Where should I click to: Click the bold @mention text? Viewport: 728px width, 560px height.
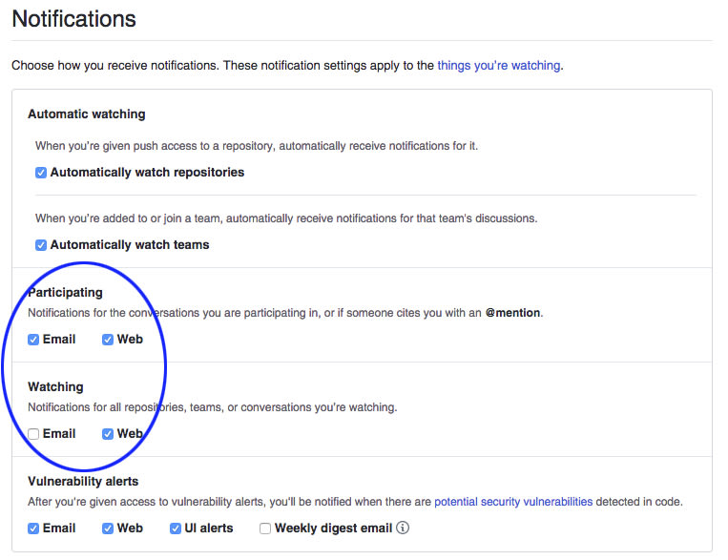click(x=512, y=313)
